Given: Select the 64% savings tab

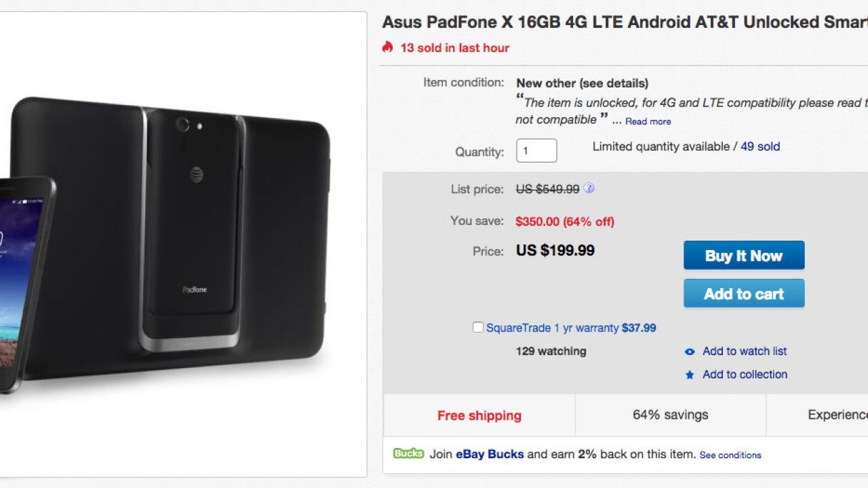Looking at the screenshot, I should click(x=670, y=415).
